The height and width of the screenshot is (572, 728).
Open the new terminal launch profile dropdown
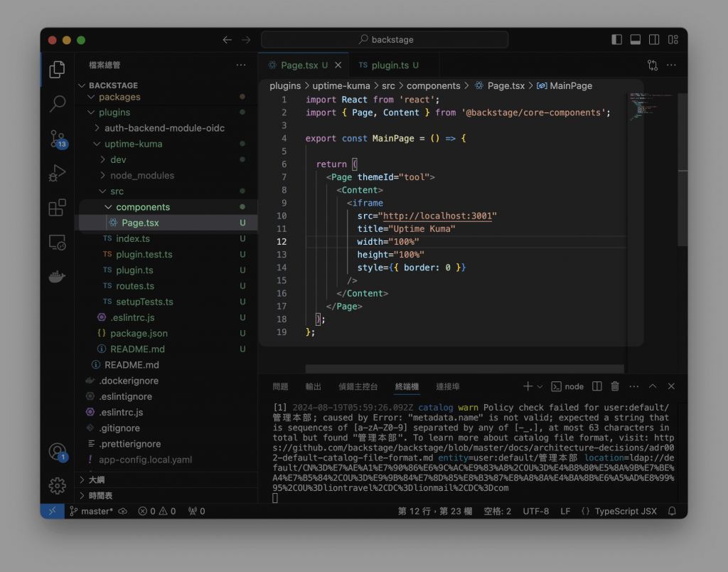[x=540, y=386]
